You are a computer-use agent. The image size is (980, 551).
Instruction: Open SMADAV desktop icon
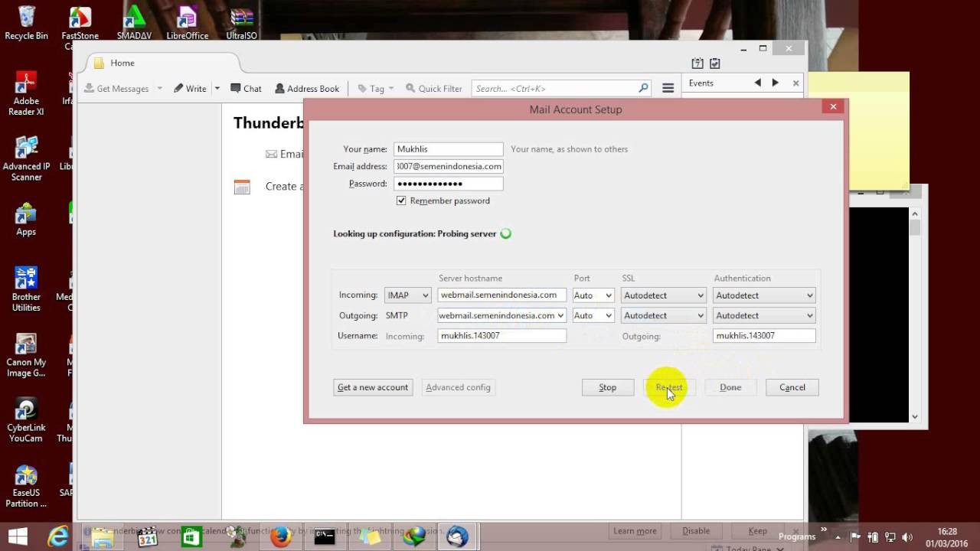coord(134,23)
